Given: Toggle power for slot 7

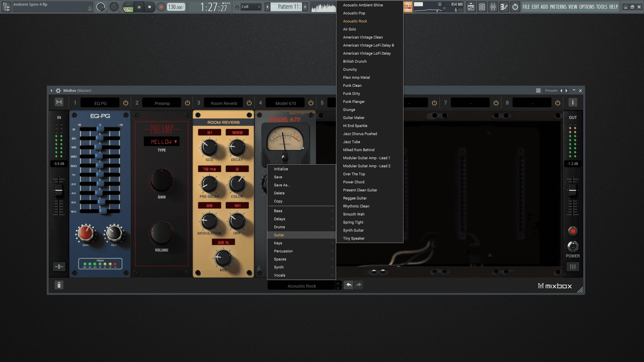Looking at the screenshot, I should point(496,103).
